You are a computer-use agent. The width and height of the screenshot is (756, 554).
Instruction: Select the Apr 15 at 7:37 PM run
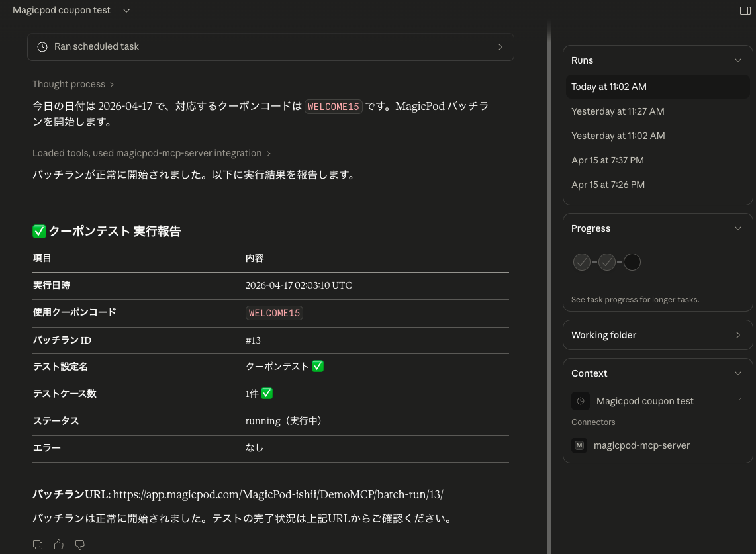point(607,160)
